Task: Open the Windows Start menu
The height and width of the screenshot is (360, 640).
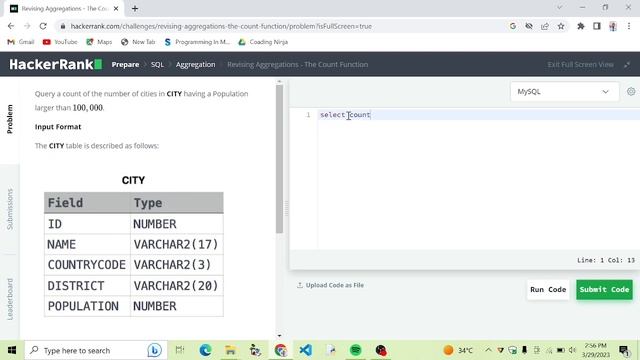Action: pos(12,350)
